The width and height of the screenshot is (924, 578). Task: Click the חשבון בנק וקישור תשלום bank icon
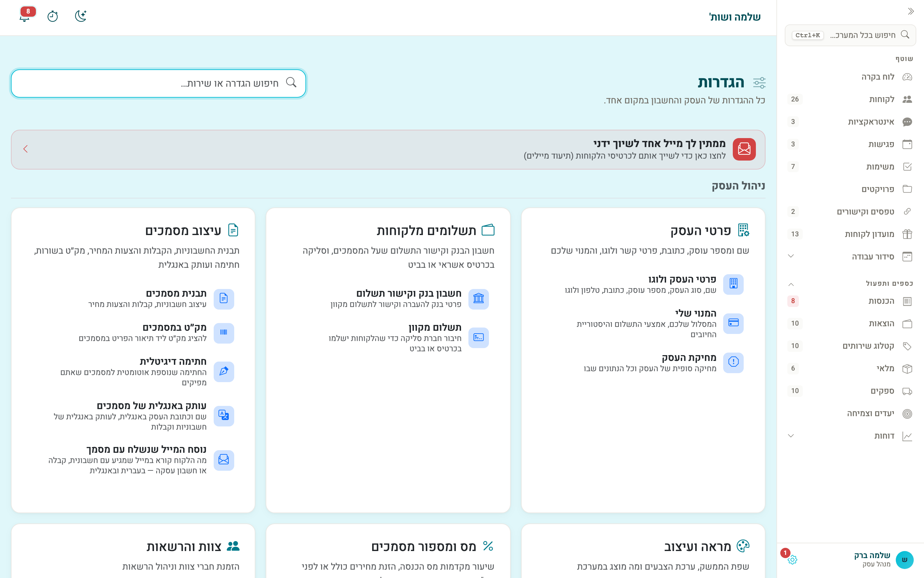pos(478,299)
